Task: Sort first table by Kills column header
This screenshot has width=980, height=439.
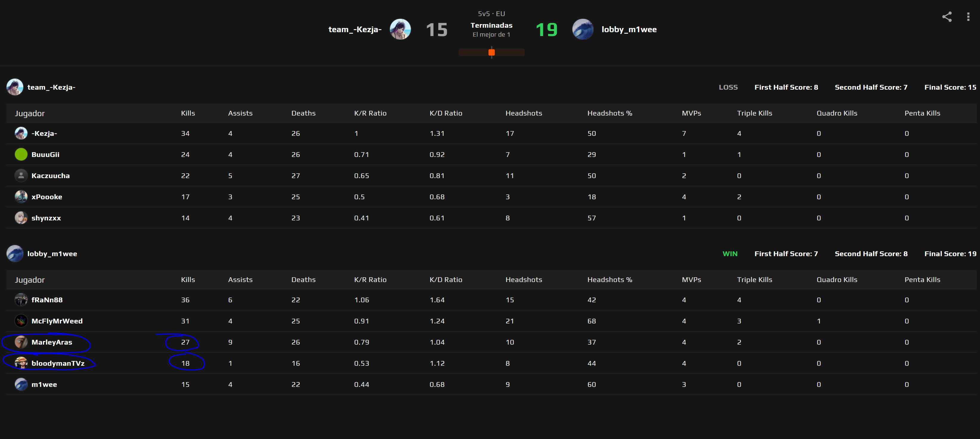Action: 188,113
